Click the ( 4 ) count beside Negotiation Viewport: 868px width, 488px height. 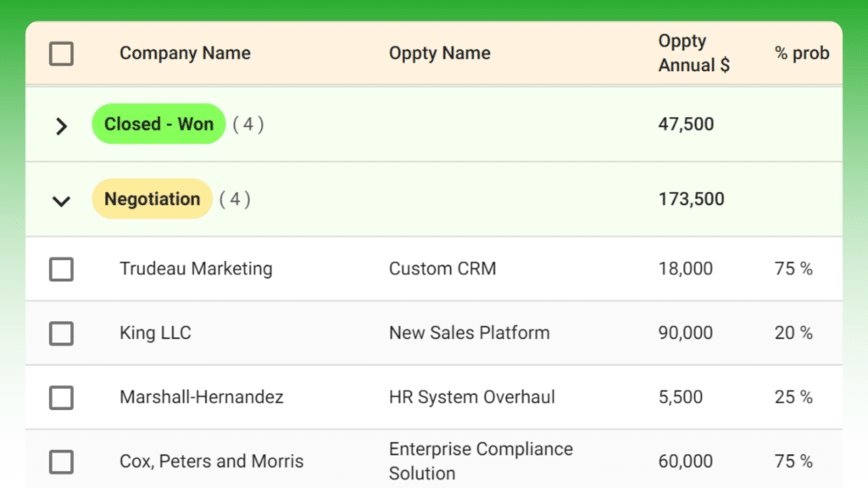[235, 198]
